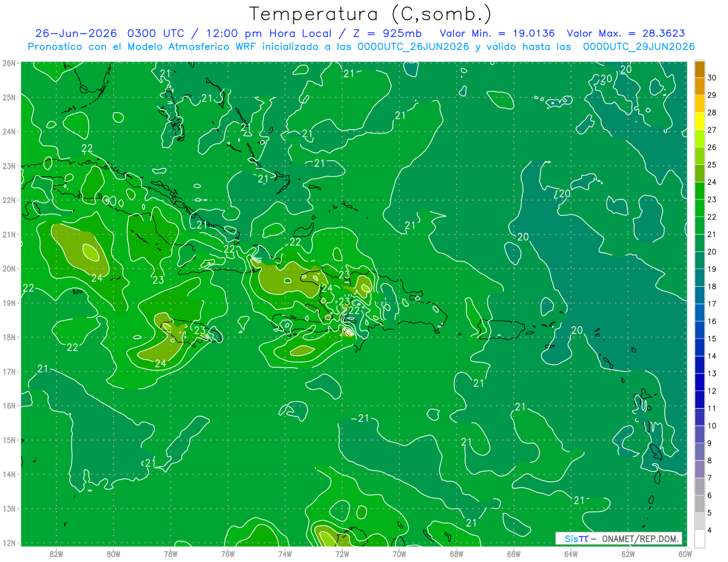
Task: Click the '22N' latitude axis label
Action: pos(9,200)
